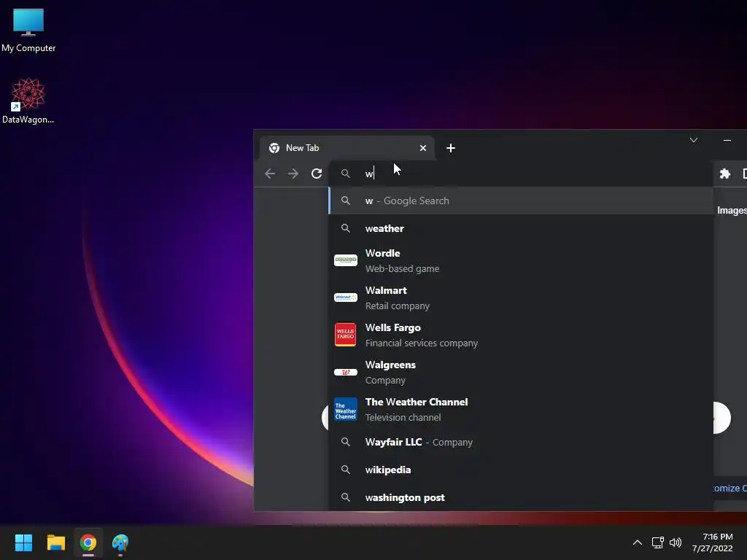Click The Weather Channel logo thumbnail

345,409
